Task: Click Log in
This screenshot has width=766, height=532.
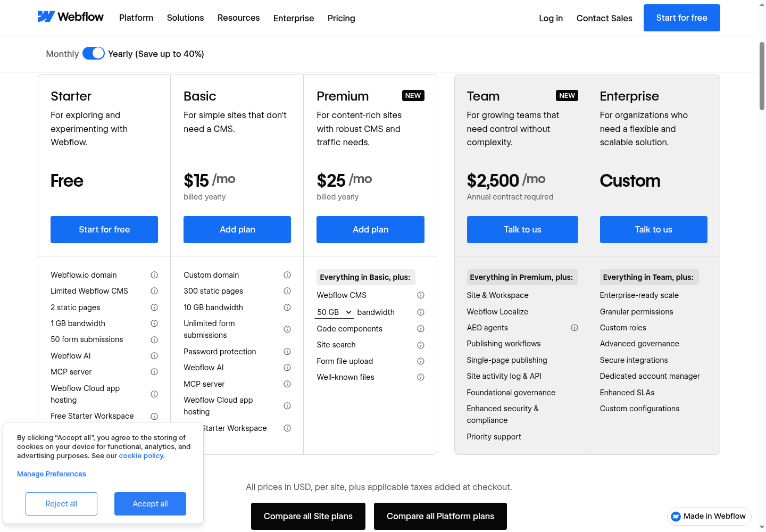Action: click(x=551, y=18)
